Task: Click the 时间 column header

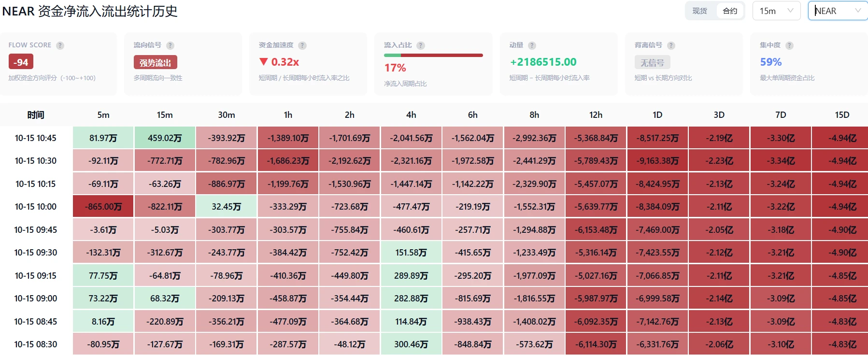Action: click(36, 115)
